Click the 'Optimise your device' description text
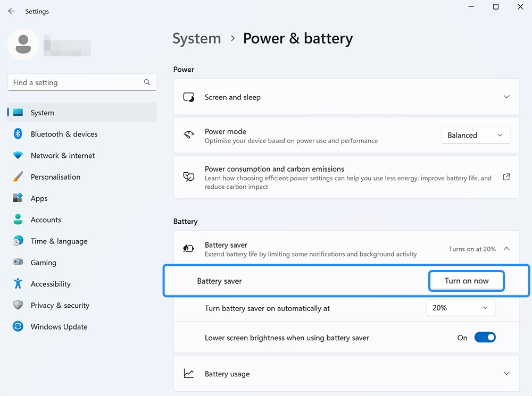The height and width of the screenshot is (396, 532). (291, 140)
